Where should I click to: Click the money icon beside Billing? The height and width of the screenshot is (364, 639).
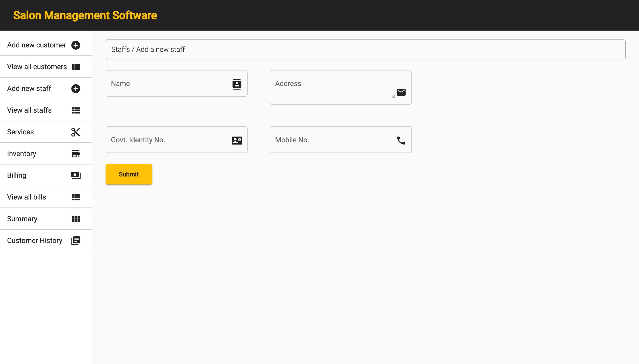pyautogui.click(x=76, y=176)
